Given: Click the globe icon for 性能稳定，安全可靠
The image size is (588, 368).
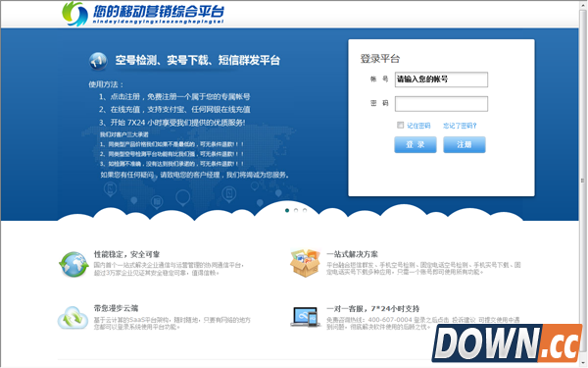Looking at the screenshot, I should (x=73, y=265).
